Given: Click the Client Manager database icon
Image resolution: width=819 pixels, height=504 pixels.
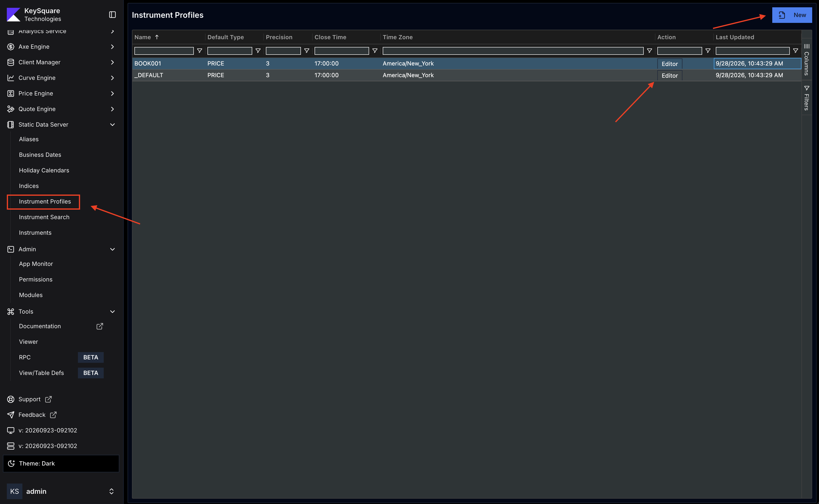Looking at the screenshot, I should (x=11, y=62).
